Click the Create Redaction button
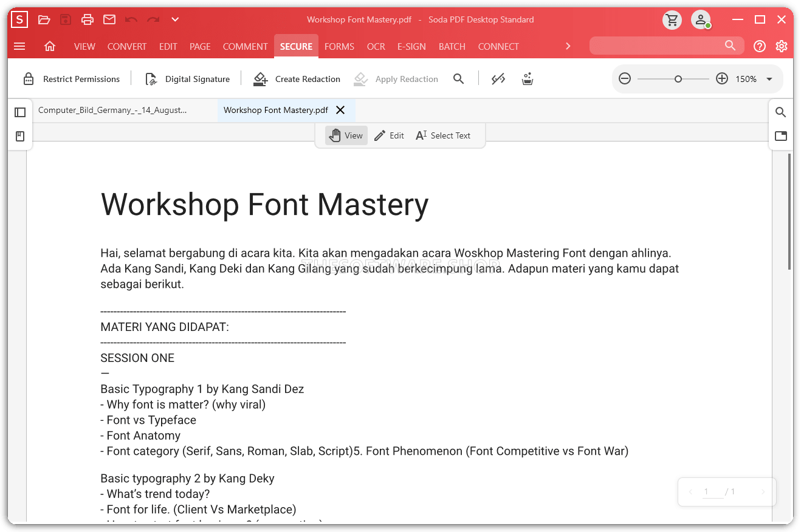Image resolution: width=801 pixels, height=532 pixels. tap(297, 79)
